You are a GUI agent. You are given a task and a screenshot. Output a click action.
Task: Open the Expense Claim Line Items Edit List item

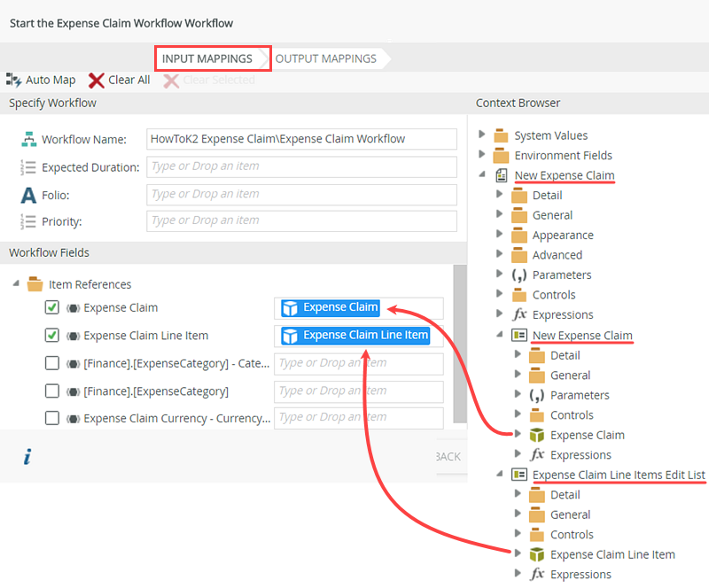(x=620, y=474)
